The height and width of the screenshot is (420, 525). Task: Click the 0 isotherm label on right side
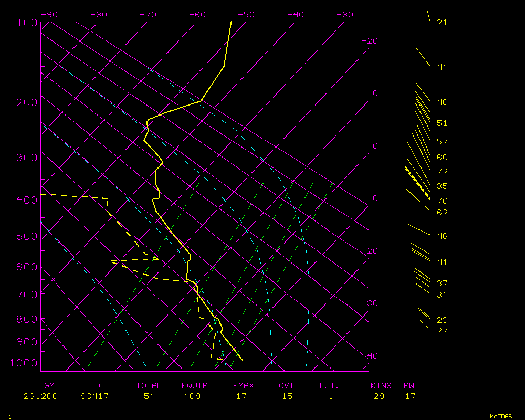(x=375, y=146)
